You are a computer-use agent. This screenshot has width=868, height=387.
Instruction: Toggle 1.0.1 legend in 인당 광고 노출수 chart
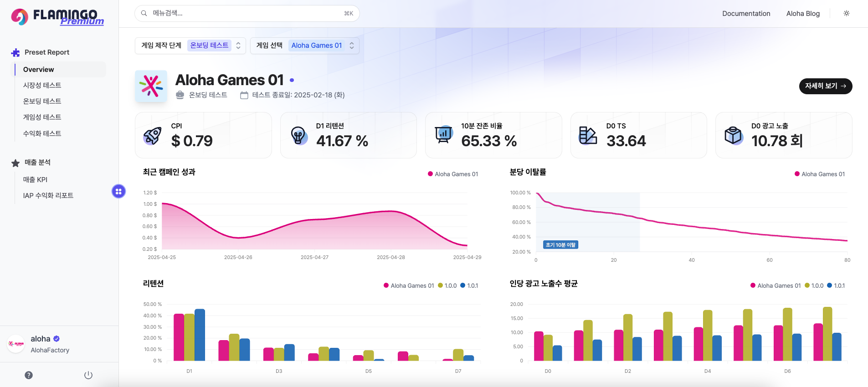836,286
